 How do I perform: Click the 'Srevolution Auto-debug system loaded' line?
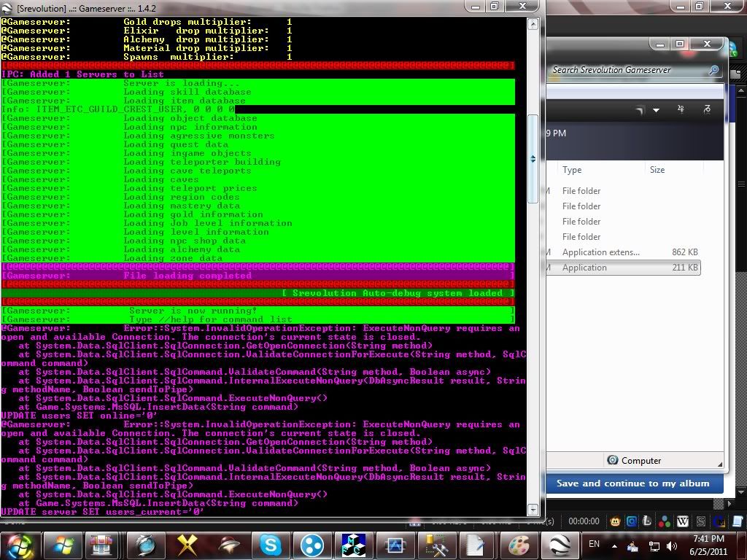tap(258, 293)
